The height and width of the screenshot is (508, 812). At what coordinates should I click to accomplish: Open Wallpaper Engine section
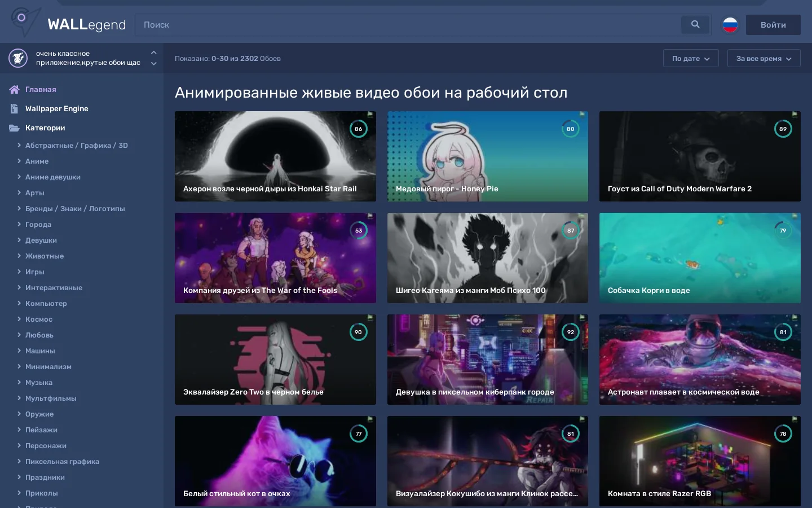tap(57, 108)
